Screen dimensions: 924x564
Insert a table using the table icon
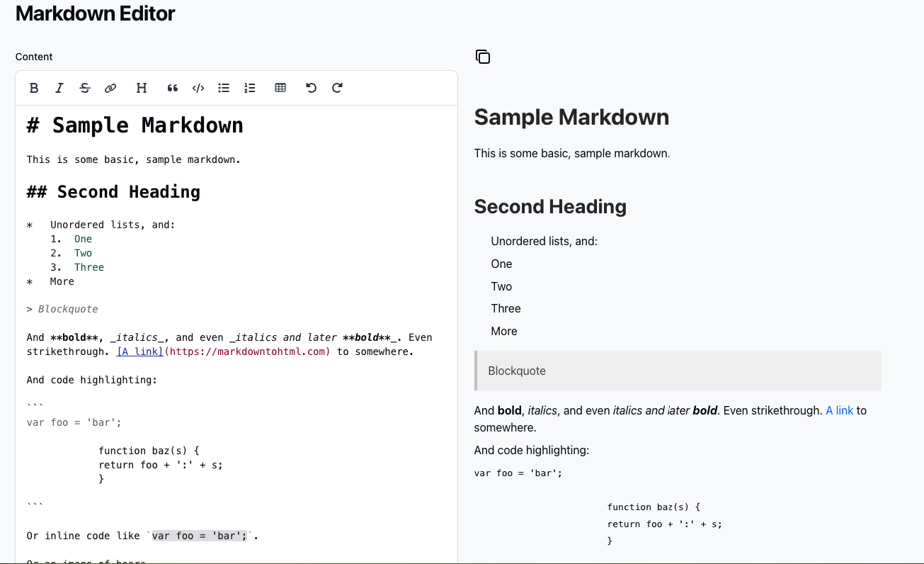click(x=280, y=87)
